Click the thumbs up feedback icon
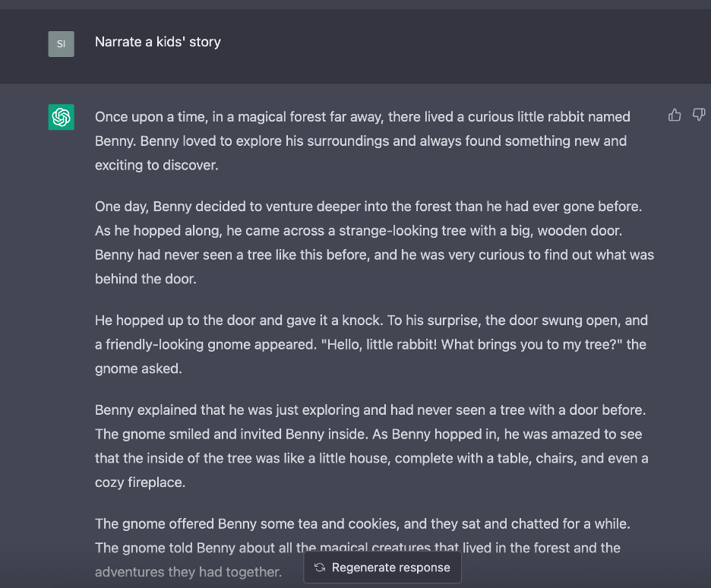Image resolution: width=711 pixels, height=588 pixels. (x=675, y=115)
